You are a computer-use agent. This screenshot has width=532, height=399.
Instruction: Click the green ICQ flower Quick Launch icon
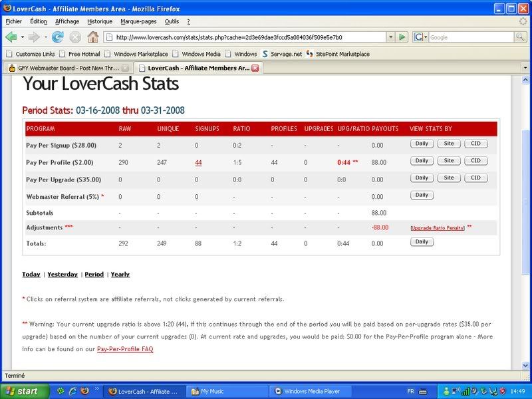pos(61,391)
